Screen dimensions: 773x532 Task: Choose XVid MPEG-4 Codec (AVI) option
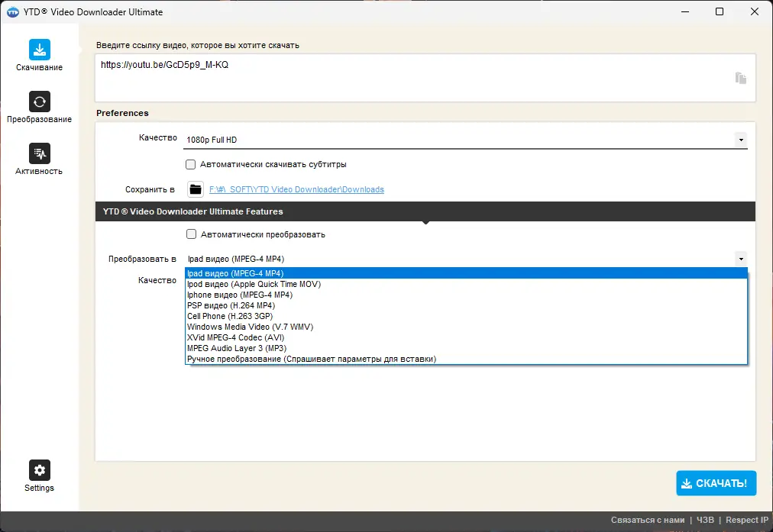click(467, 337)
